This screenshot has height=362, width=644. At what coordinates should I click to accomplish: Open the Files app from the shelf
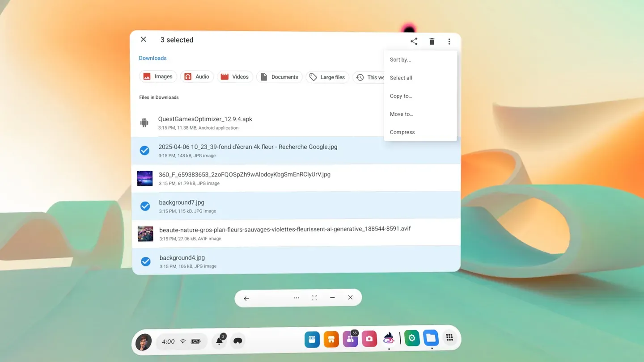point(430,338)
